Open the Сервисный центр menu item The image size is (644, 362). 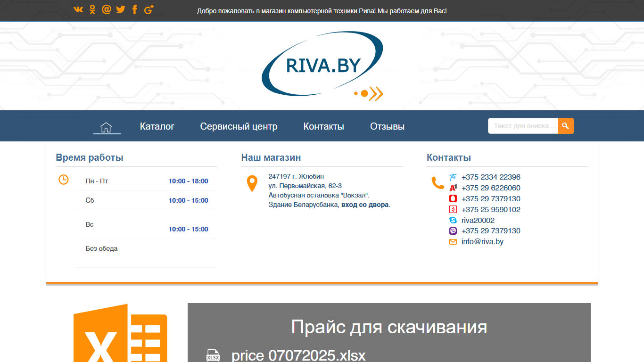coord(239,126)
